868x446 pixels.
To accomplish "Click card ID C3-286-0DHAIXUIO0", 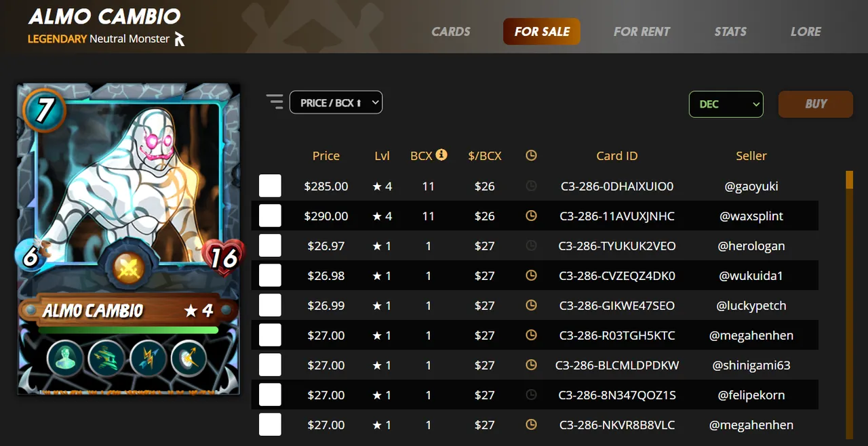I will 617,186.
